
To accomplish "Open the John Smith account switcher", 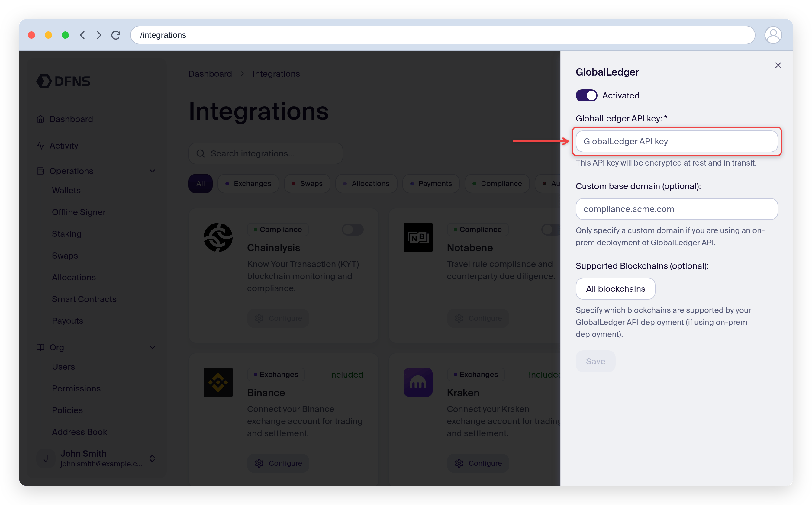I will (x=152, y=458).
